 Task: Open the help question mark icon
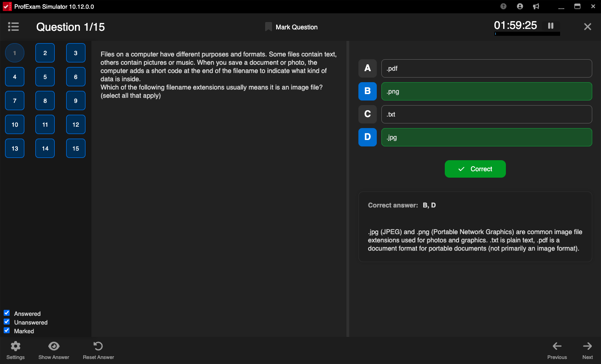pos(504,6)
